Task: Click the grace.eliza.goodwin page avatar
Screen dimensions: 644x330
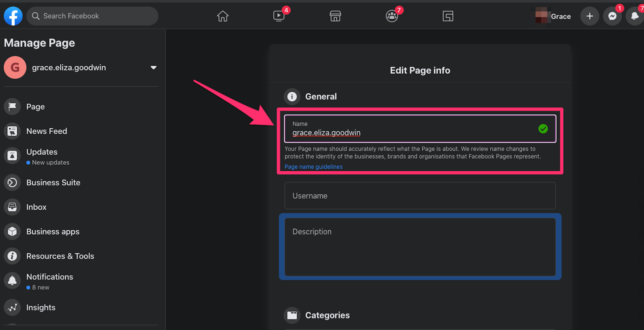Action: (15, 67)
